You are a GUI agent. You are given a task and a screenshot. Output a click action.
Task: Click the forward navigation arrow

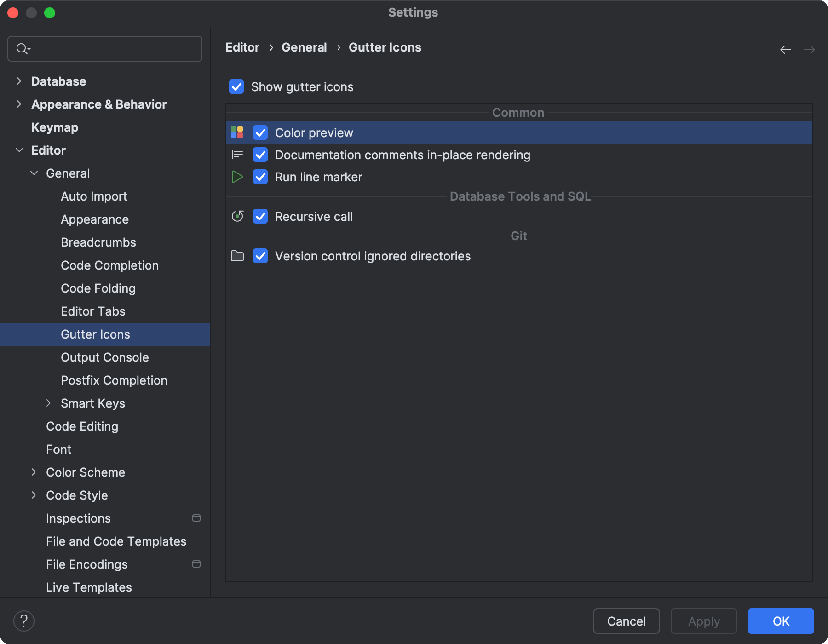click(x=809, y=49)
